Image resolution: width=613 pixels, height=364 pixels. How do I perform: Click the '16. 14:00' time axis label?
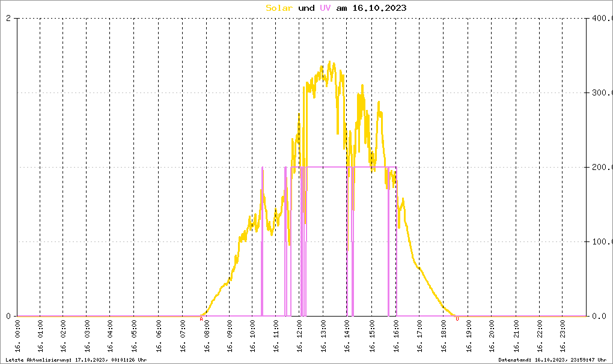[x=347, y=336]
